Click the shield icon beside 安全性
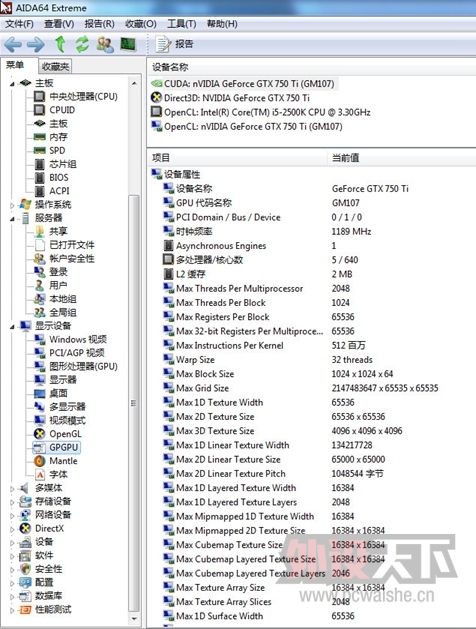This screenshot has width=476, height=629. click(x=25, y=569)
